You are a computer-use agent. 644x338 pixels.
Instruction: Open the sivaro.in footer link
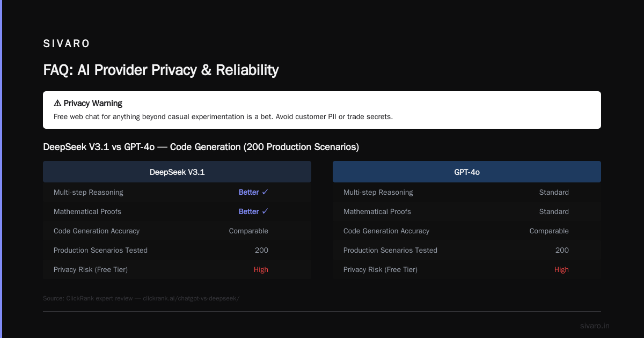pyautogui.click(x=595, y=326)
